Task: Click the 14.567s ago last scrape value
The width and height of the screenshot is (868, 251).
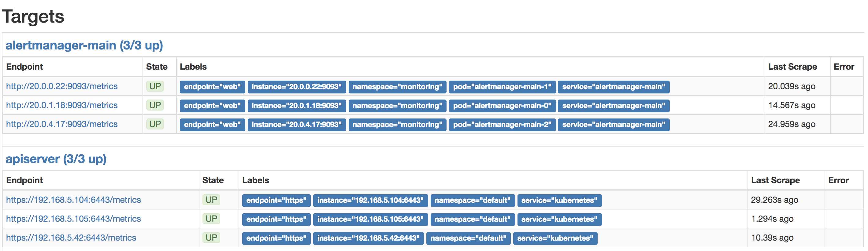Action: (792, 105)
